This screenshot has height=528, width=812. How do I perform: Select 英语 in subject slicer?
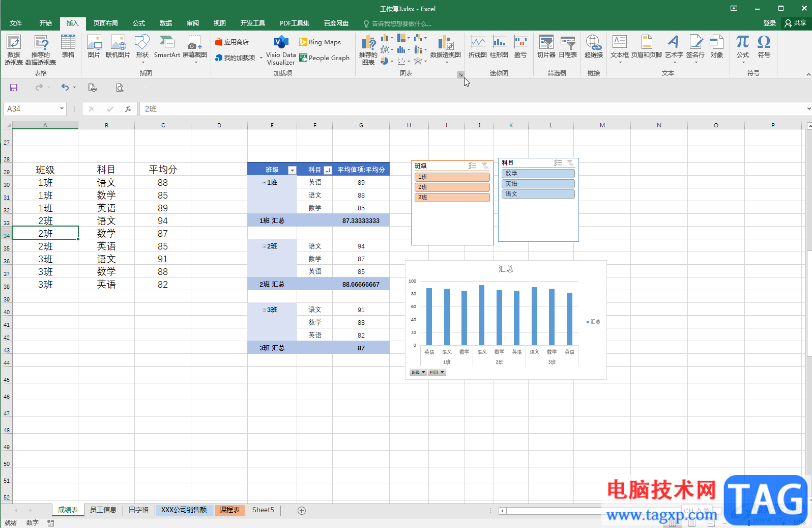tap(538, 184)
